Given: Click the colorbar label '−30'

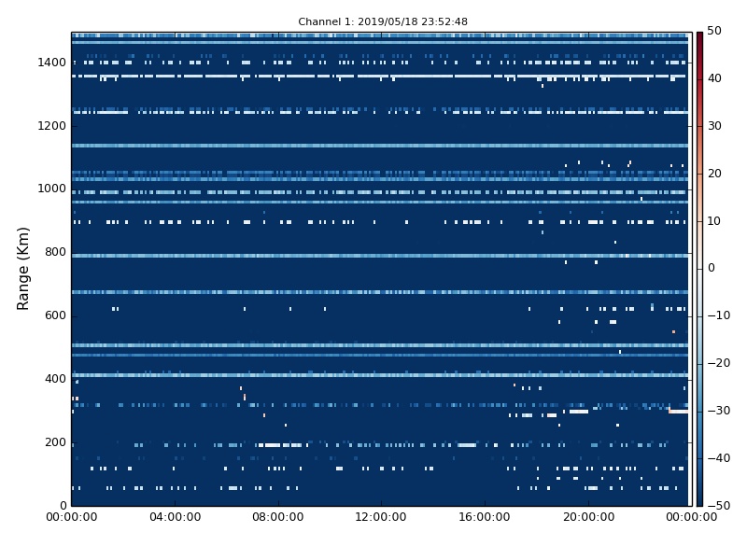Looking at the screenshot, I should (x=718, y=411).
